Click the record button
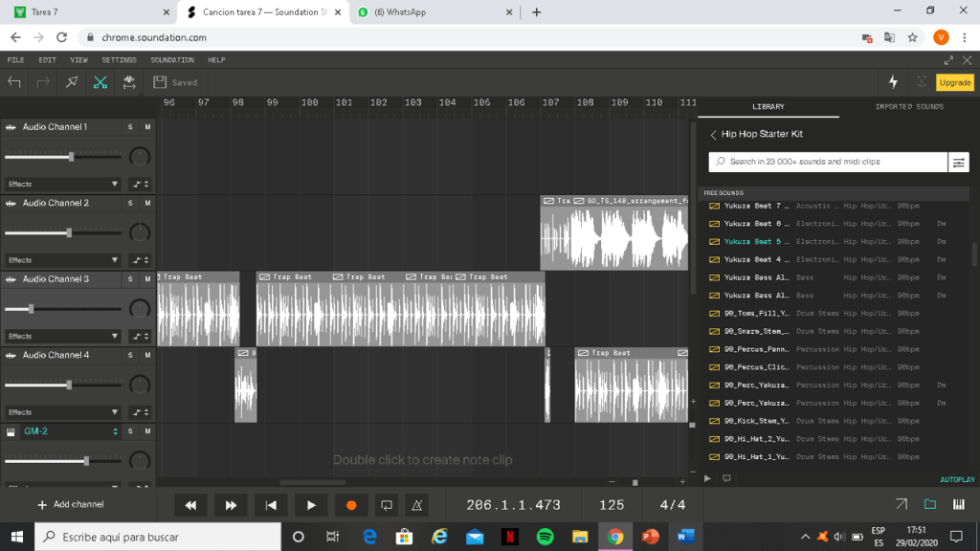 pos(351,504)
